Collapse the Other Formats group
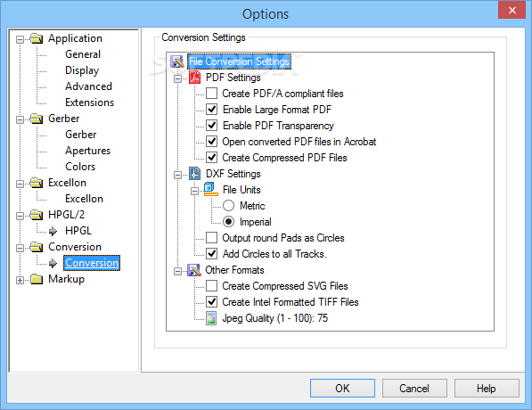532x410 pixels. (177, 272)
